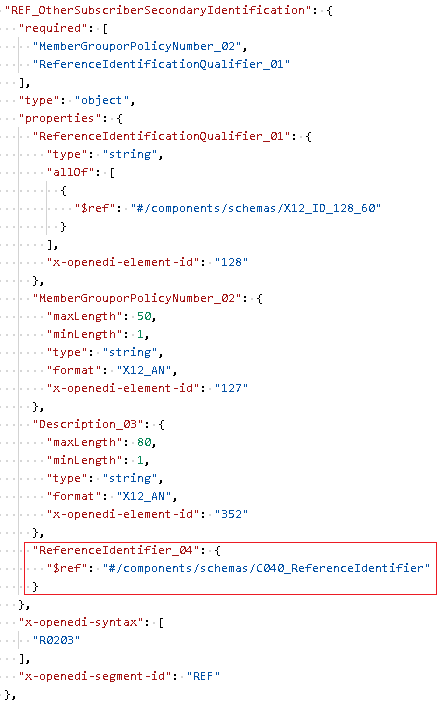This screenshot has height=704, width=447.
Task: Click the "Description_03" property key
Action: pos(88,424)
